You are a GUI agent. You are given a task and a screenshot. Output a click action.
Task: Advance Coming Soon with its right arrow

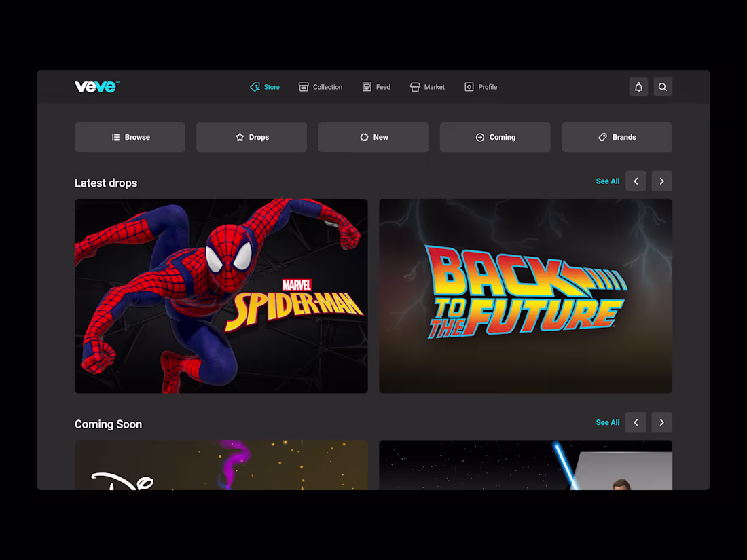click(x=661, y=422)
